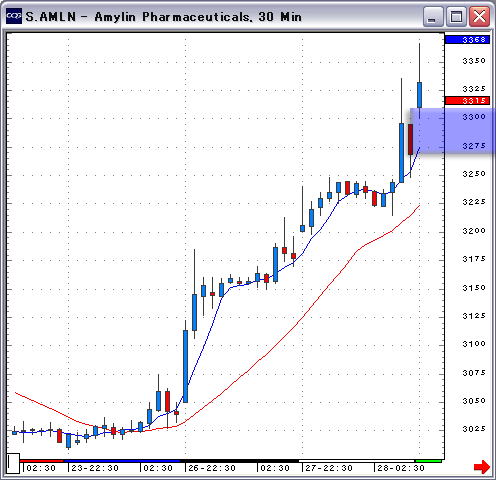
Task: Click the white segment of the session bar
Action: [x=357, y=461]
